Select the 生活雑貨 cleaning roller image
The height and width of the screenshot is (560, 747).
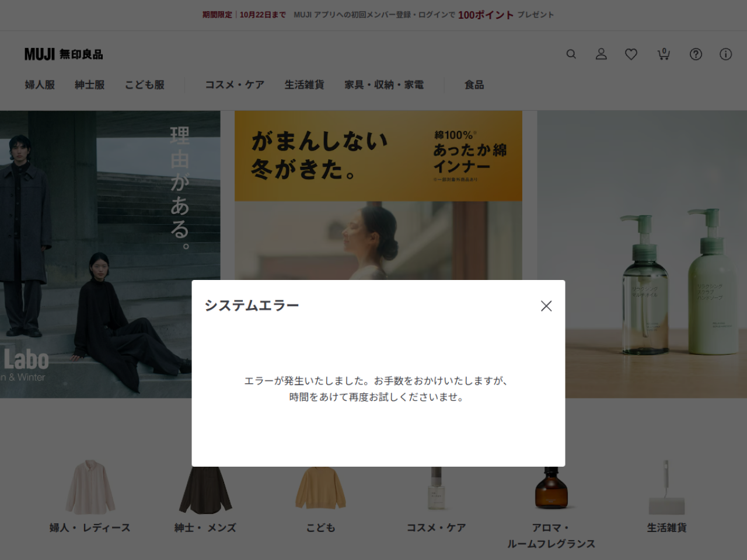click(x=666, y=487)
